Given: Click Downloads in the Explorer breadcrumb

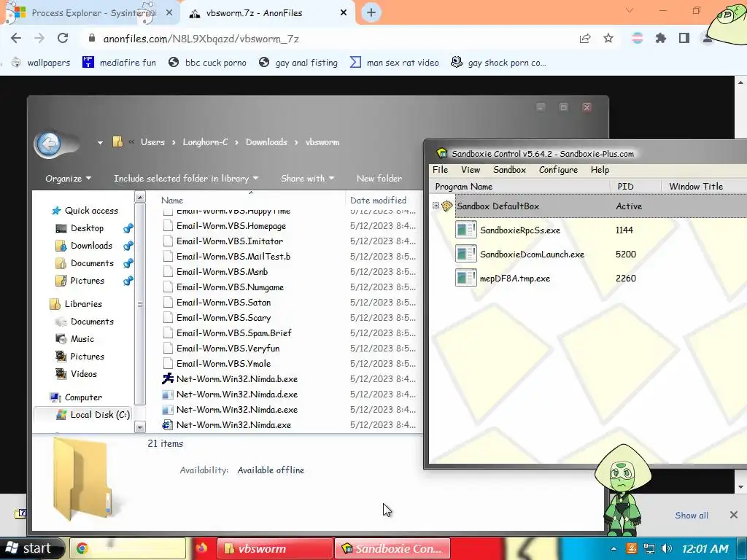Looking at the screenshot, I should (266, 142).
